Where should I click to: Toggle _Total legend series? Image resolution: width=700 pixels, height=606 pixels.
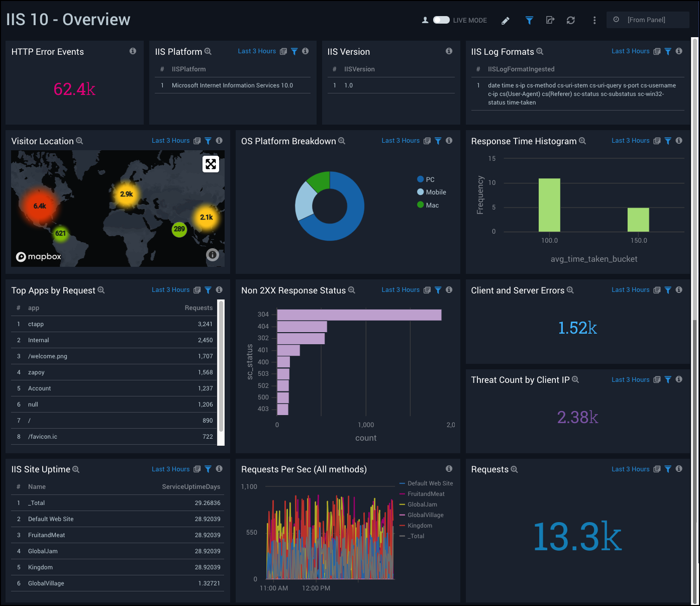(412, 536)
